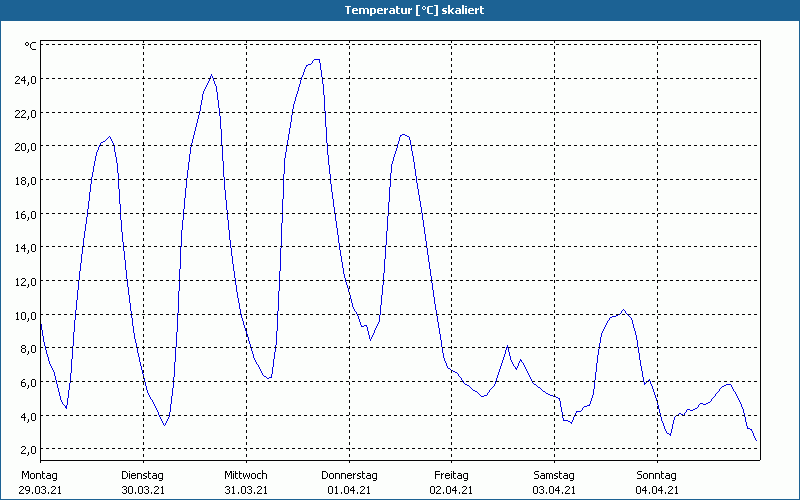Click the 29.03.21 date label
The width and height of the screenshot is (800, 500).
pyautogui.click(x=41, y=490)
